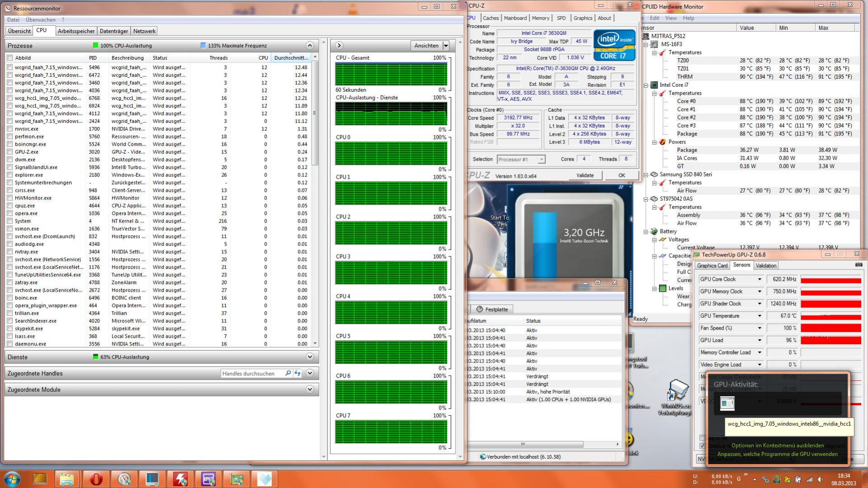Open the Windows Start menu
This screenshot has height=488, width=868.
point(12,479)
